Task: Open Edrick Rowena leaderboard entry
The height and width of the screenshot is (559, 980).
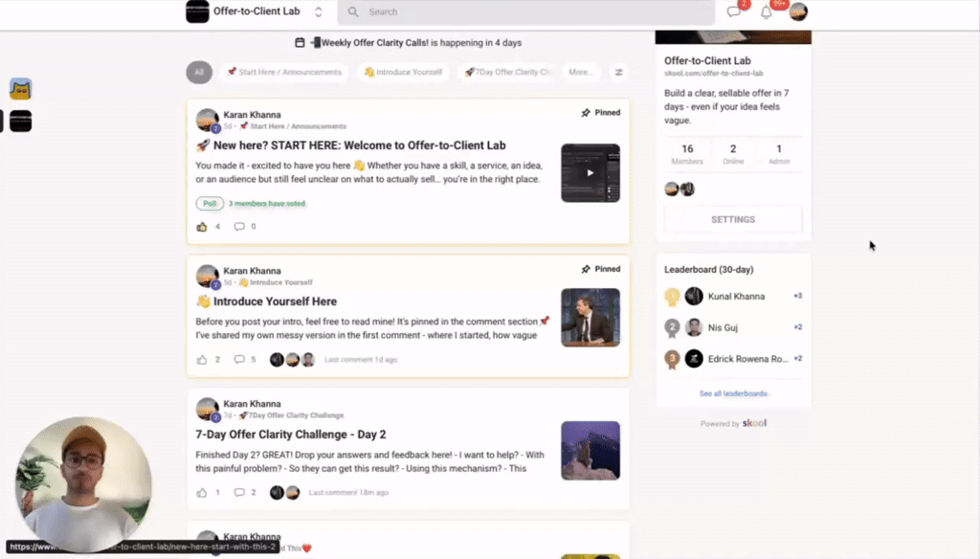Action: [733, 358]
